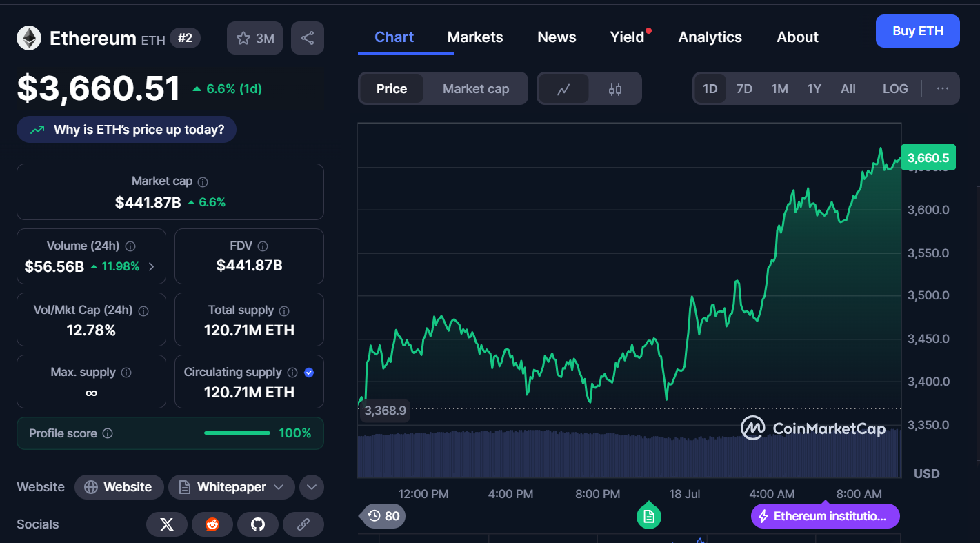The image size is (980, 543).
Task: Switch to the candlestick chart icon
Action: tap(615, 89)
